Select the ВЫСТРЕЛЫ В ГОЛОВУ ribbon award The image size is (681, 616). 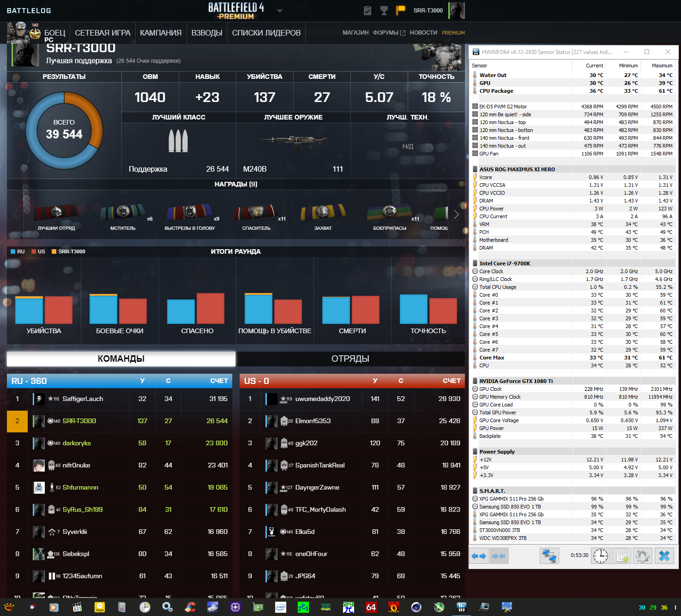[190, 212]
